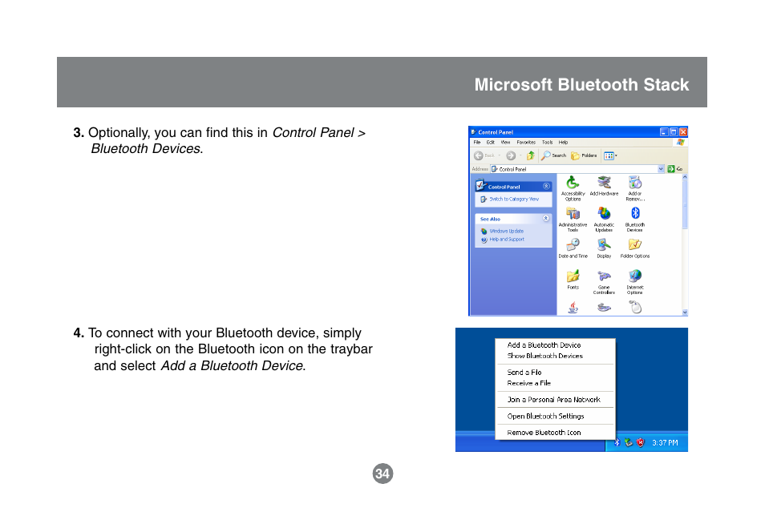Click the Up folder toolbar icon

(530, 155)
